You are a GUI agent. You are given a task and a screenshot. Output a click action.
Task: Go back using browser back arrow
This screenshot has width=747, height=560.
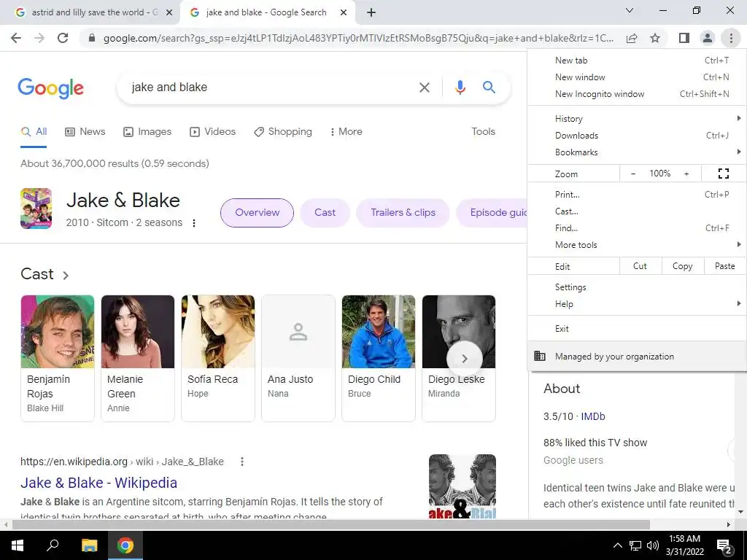click(16, 38)
